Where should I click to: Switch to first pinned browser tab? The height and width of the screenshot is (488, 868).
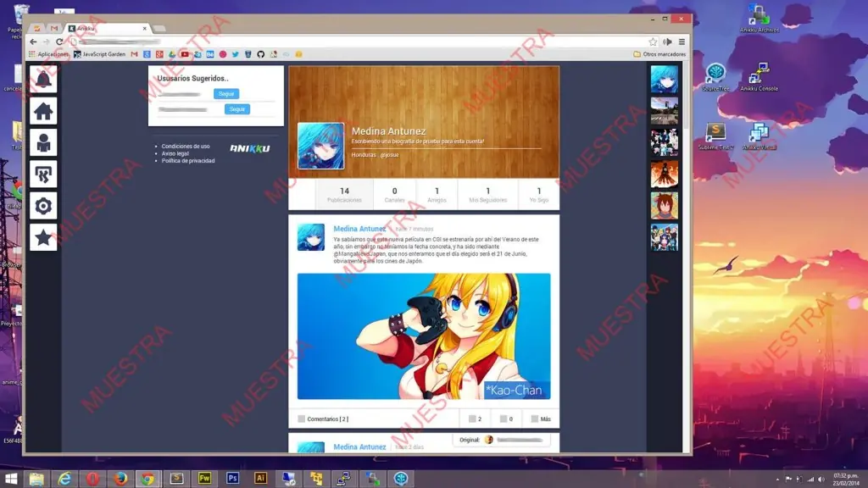37,28
